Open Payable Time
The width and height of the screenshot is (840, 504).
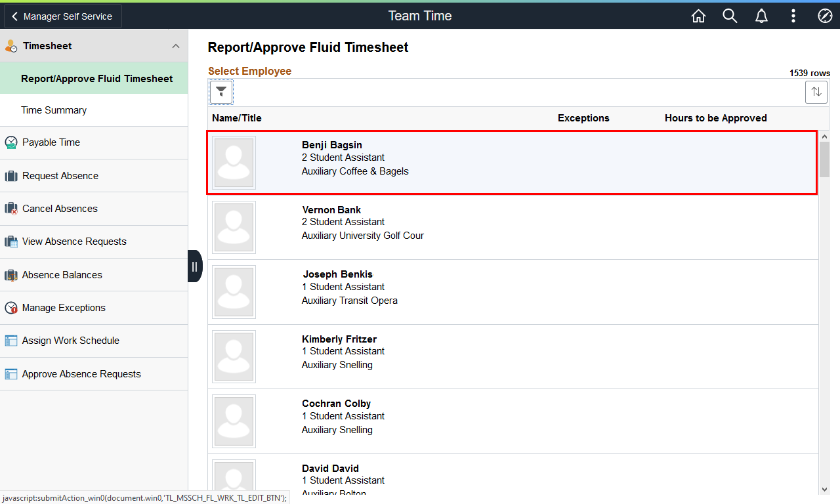click(x=94, y=142)
